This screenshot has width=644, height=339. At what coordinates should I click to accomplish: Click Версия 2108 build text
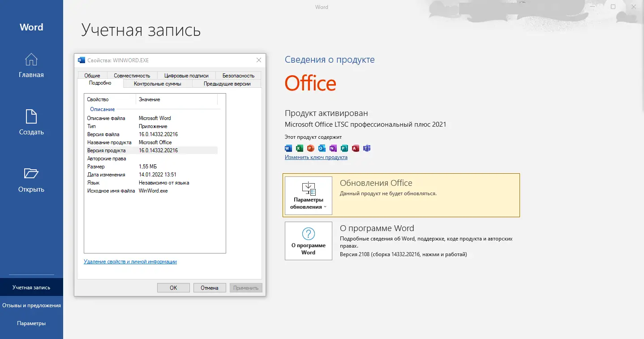pyautogui.click(x=404, y=254)
